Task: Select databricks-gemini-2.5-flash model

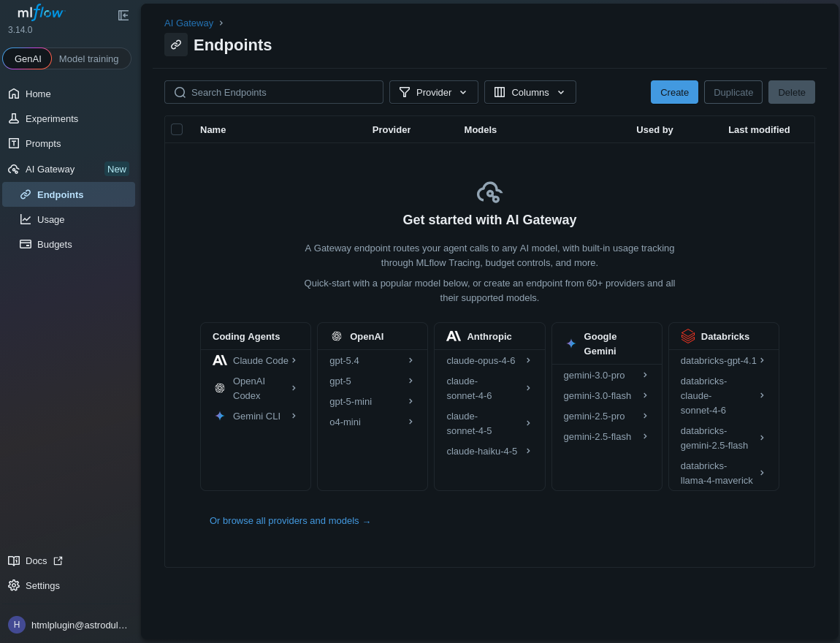Action: pos(723,438)
